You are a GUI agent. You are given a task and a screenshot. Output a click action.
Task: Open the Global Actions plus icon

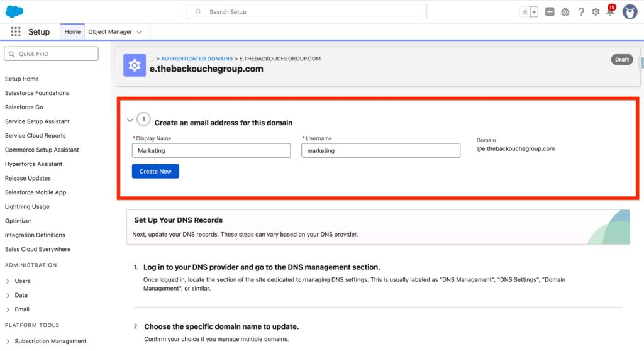point(550,12)
